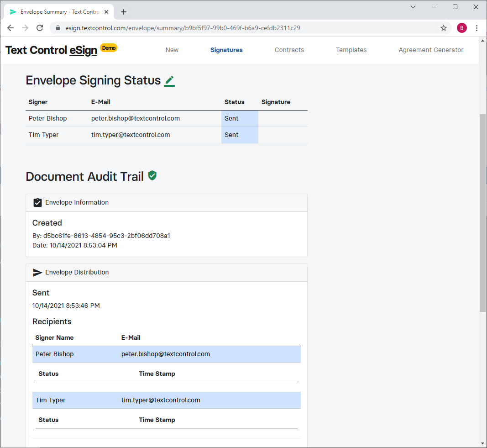This screenshot has height=448, width=487.
Task: Click the Envelope Distribution paper plane icon
Action: [x=37, y=273]
